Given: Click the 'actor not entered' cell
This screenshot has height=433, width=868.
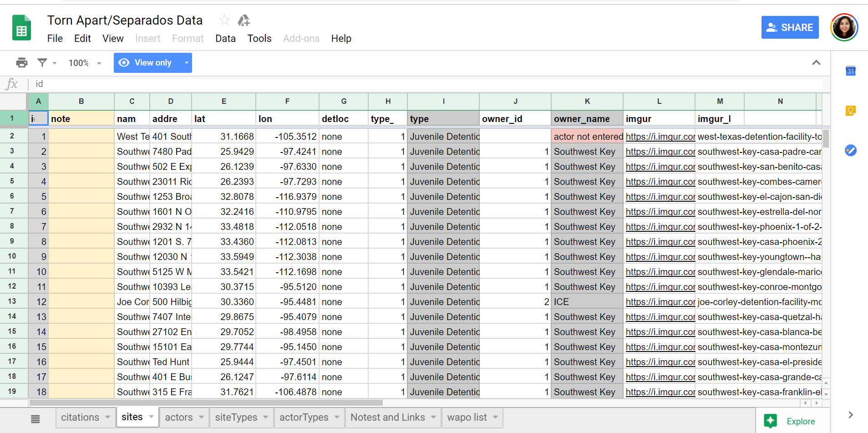Looking at the screenshot, I should coord(587,137).
